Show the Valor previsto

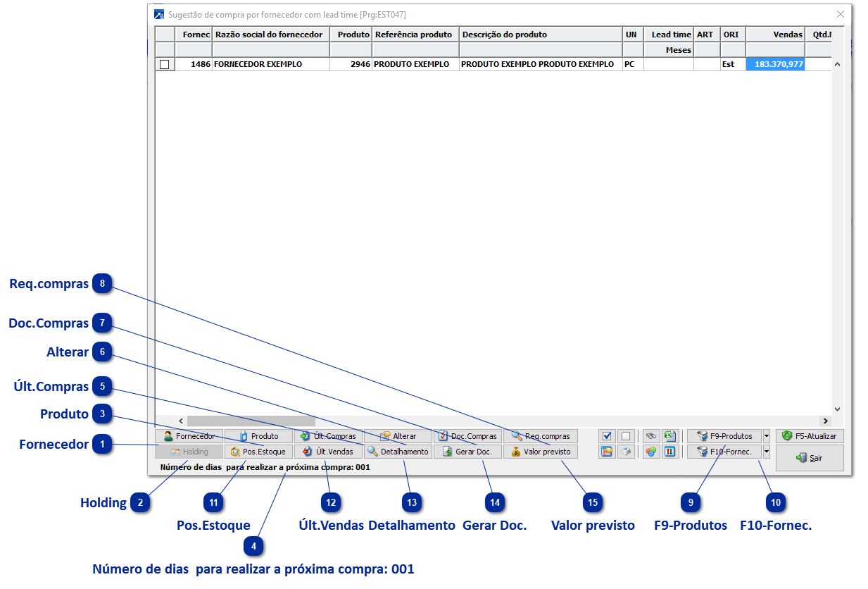tap(541, 452)
